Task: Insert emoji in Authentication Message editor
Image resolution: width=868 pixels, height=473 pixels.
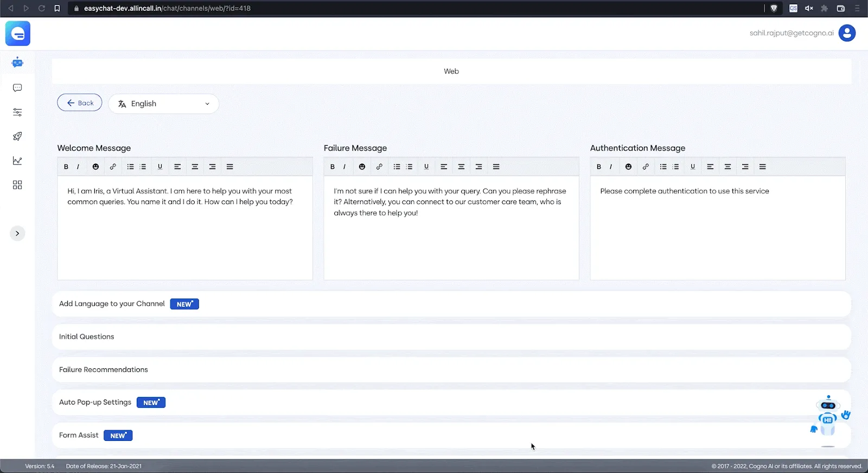Action: (628, 167)
